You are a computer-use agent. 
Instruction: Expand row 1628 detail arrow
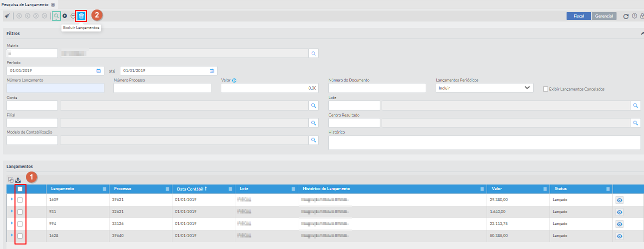coord(11,235)
